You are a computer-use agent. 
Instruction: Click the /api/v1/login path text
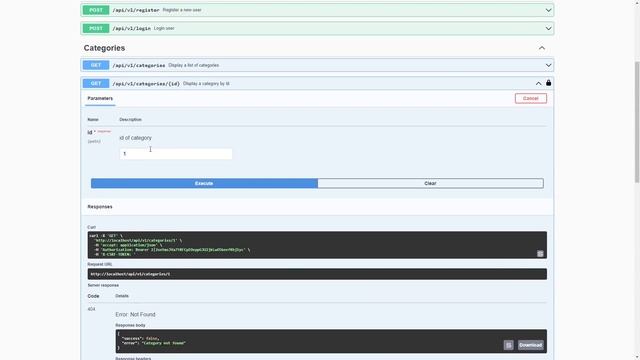[131, 29]
